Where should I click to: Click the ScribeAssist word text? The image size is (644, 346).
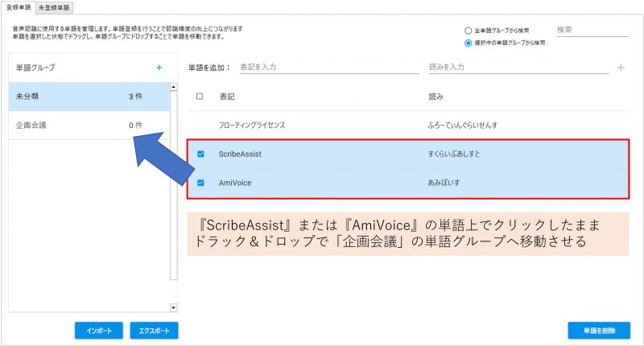(x=240, y=154)
